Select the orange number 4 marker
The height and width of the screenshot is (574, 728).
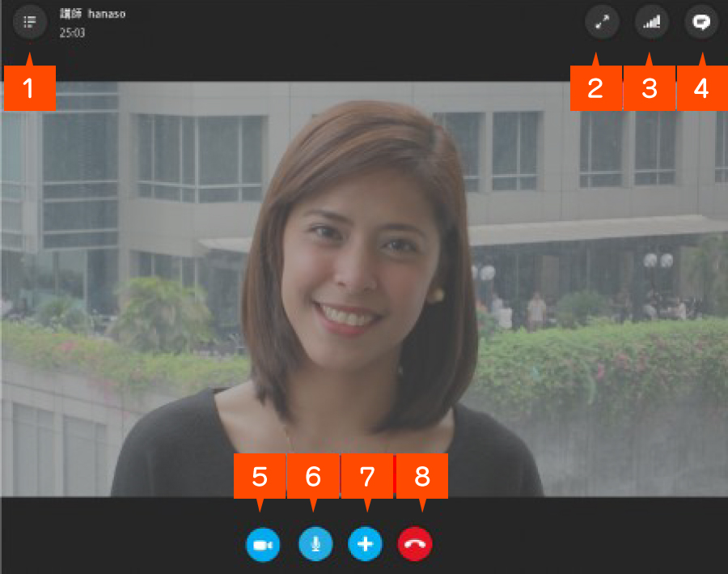pyautogui.click(x=701, y=88)
